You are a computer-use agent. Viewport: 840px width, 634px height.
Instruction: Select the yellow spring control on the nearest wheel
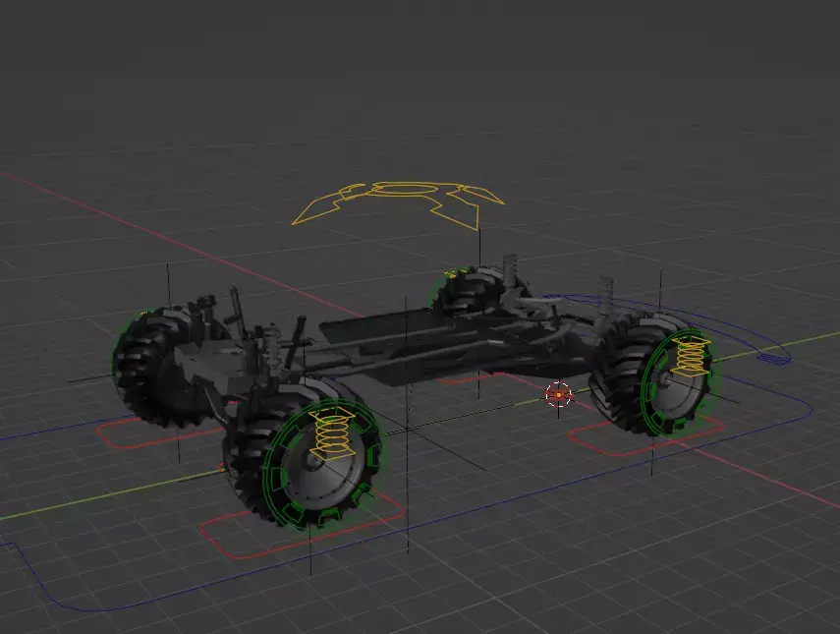[x=333, y=433]
